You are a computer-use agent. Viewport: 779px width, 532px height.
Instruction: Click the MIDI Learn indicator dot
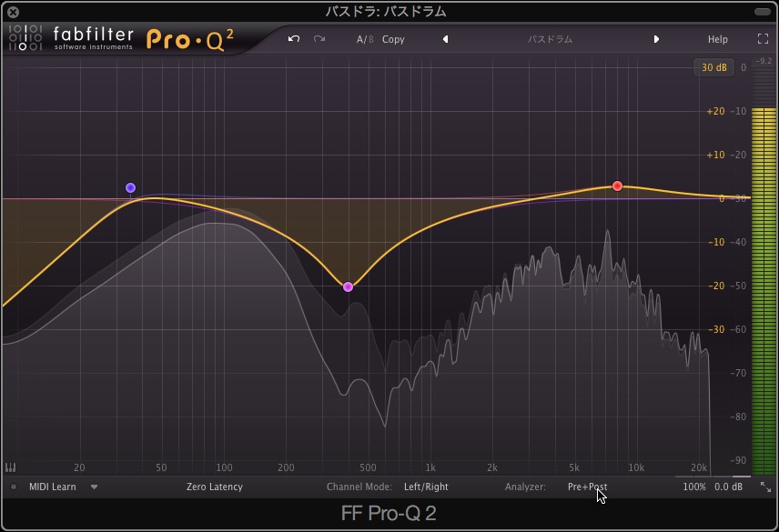click(x=14, y=487)
